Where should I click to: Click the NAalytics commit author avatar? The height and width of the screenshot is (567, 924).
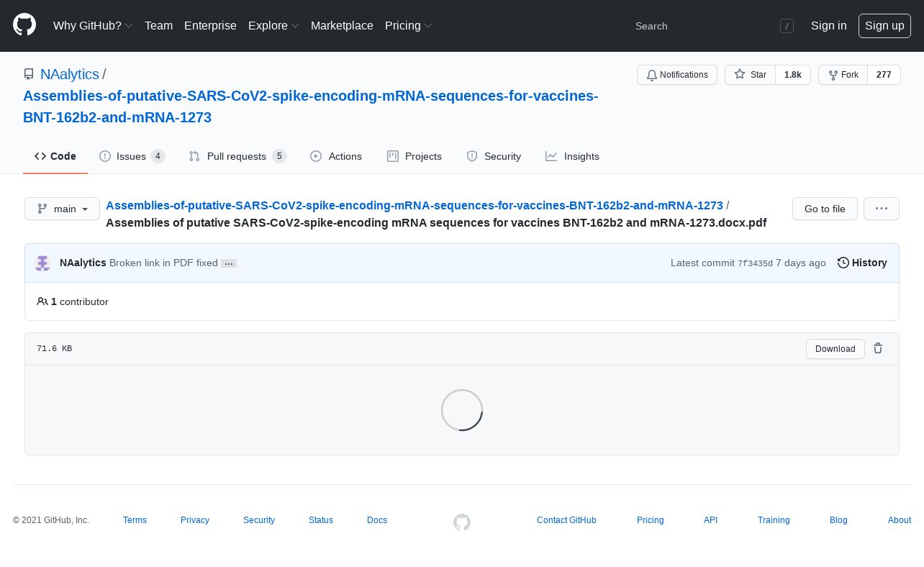tap(42, 263)
